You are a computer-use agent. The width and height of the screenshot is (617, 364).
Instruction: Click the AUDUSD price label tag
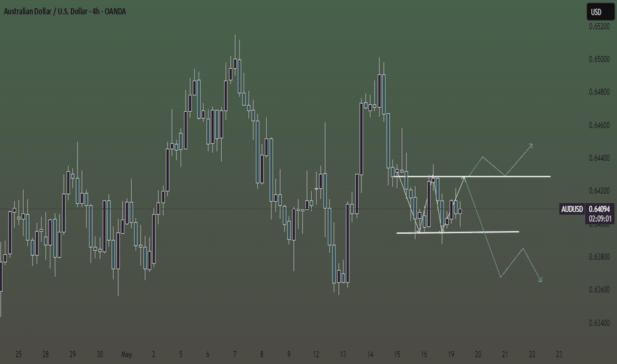[x=572, y=209]
